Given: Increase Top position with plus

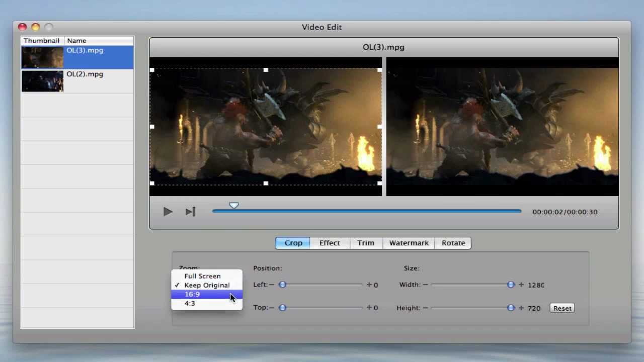Looking at the screenshot, I should [369, 308].
